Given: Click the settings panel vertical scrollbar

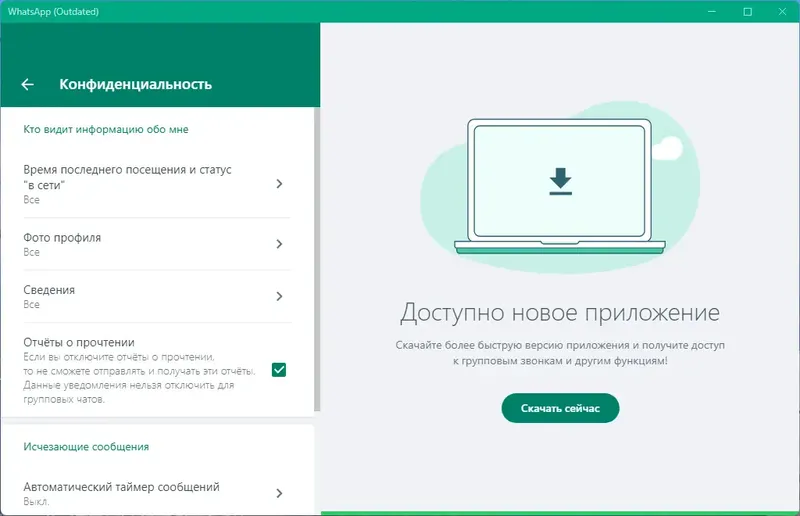Looking at the screenshot, I should pos(317,259).
